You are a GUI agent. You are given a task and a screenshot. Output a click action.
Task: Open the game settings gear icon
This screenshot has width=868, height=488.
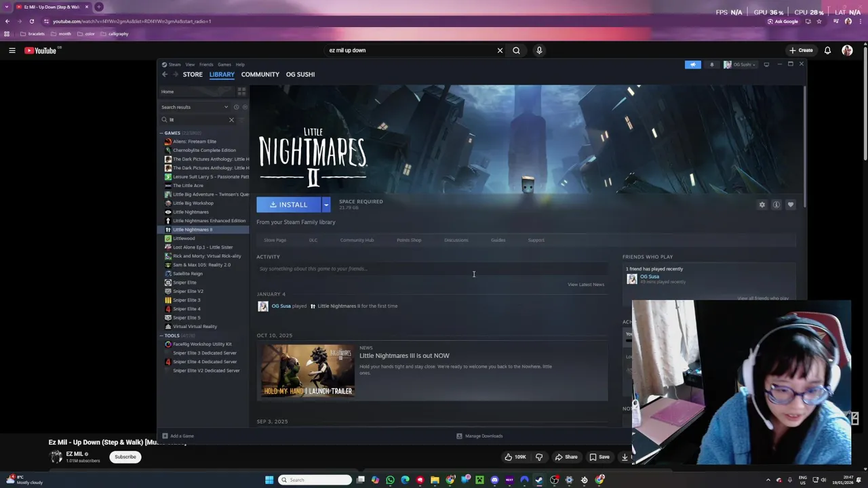click(762, 205)
